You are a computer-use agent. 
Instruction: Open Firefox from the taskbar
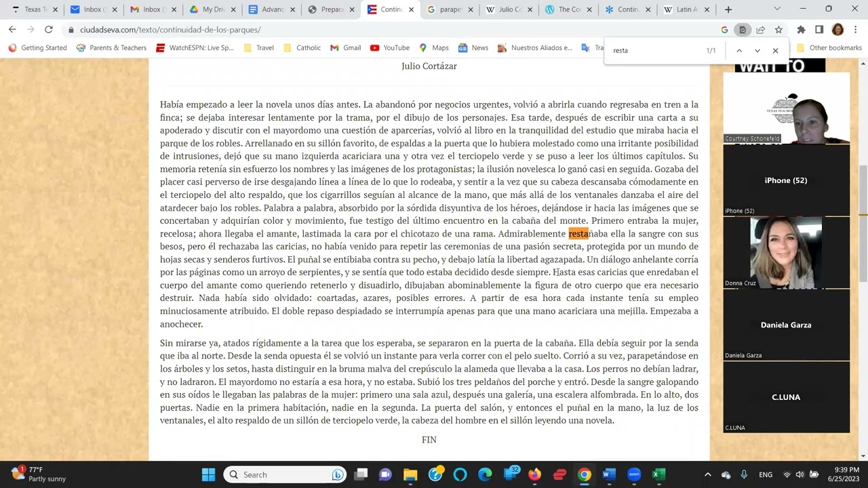(x=534, y=474)
